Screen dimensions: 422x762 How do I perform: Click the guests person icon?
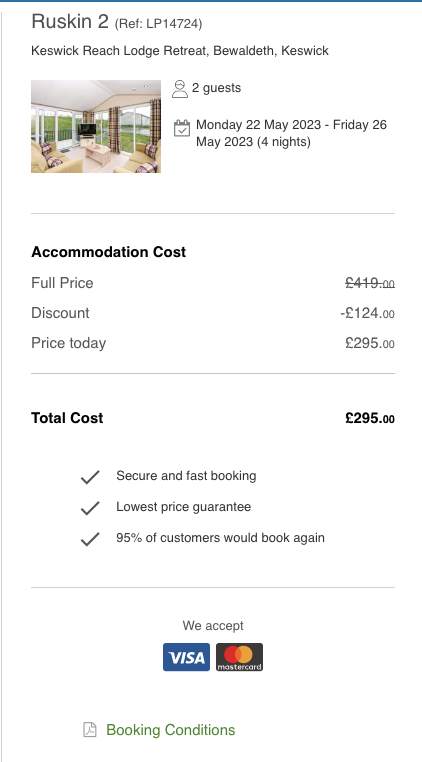(x=180, y=89)
